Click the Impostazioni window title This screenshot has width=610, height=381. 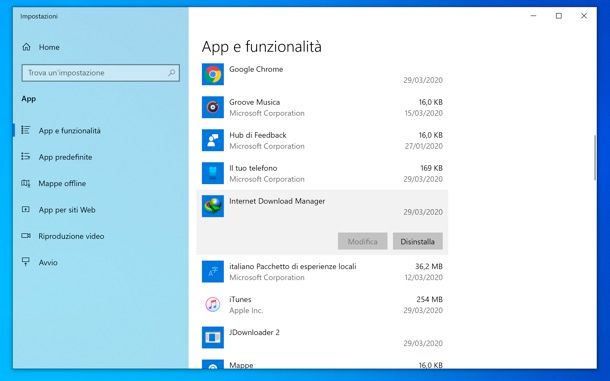[x=39, y=16]
